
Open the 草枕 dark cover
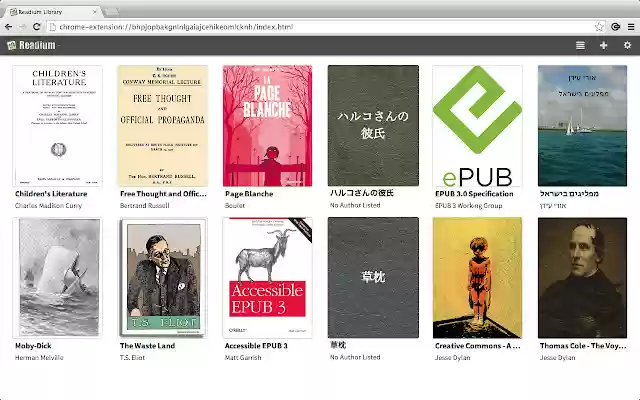373,278
